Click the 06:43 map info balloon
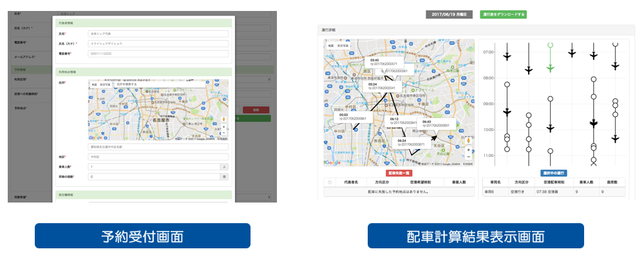The width and height of the screenshot is (644, 258). point(435,123)
